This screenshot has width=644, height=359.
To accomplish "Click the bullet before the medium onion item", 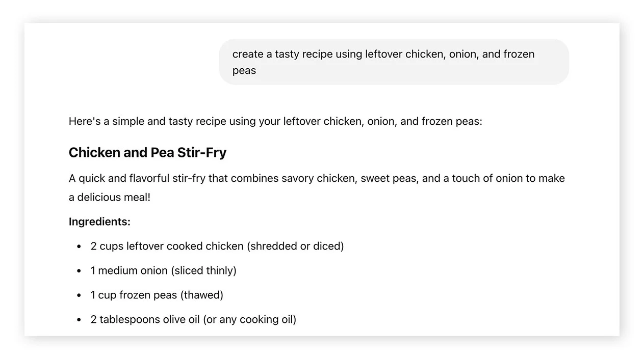I will point(79,271).
